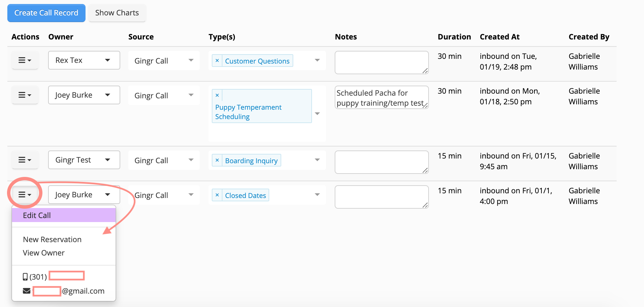Click notes field in Rex Tex row
Screen dimensions: 644x307
coord(382,63)
